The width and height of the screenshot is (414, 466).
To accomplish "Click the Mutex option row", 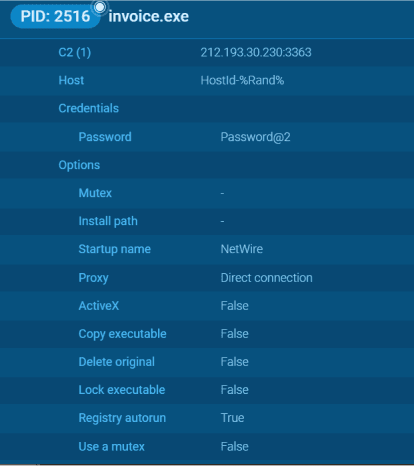I will tap(207, 193).
